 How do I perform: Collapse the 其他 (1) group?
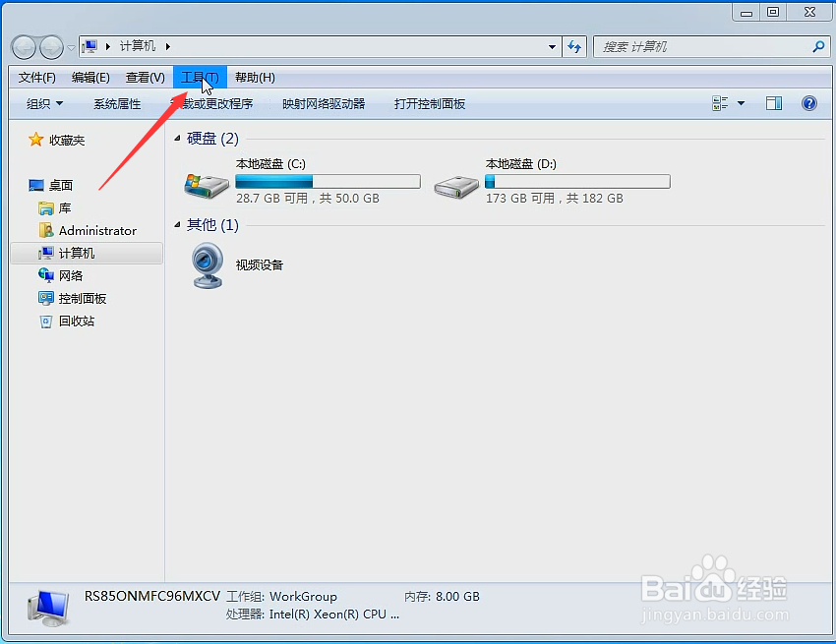tap(177, 225)
